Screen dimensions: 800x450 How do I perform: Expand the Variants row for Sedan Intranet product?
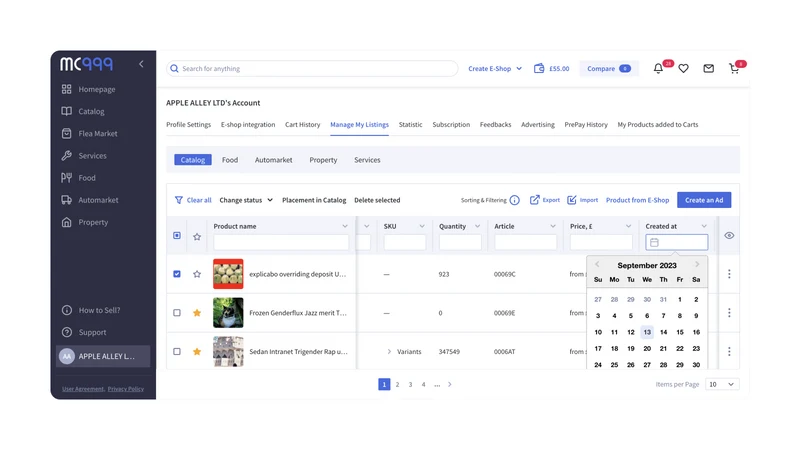click(x=389, y=352)
